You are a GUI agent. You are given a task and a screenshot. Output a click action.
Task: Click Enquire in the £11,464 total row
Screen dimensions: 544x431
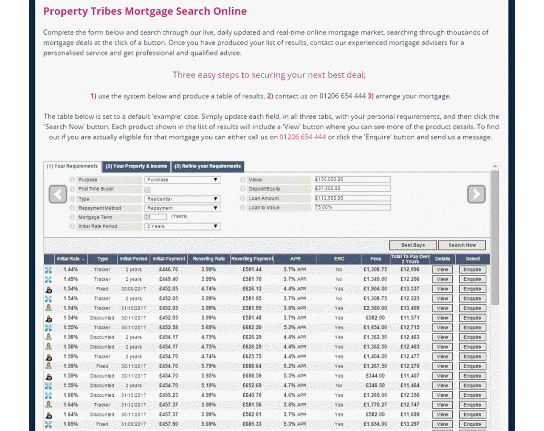tap(473, 386)
